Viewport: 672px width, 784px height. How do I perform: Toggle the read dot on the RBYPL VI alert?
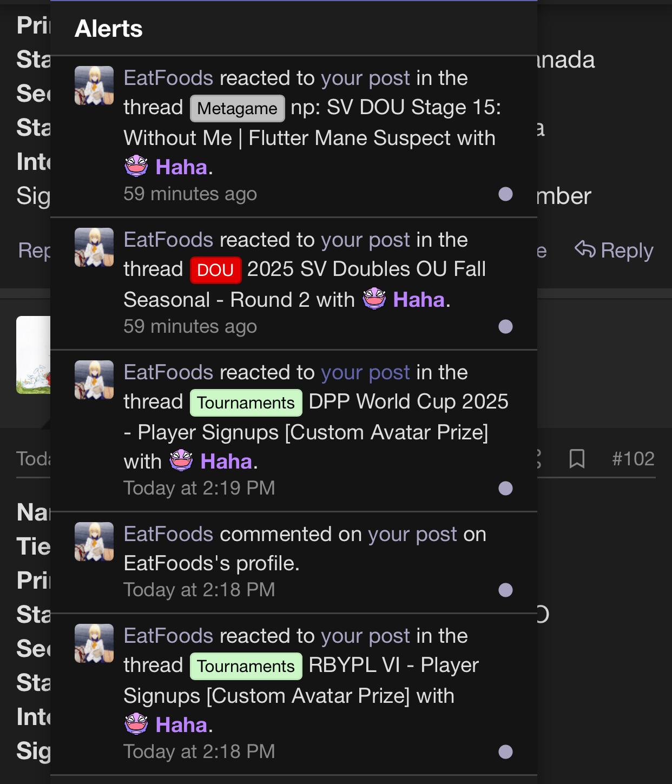[x=505, y=752]
